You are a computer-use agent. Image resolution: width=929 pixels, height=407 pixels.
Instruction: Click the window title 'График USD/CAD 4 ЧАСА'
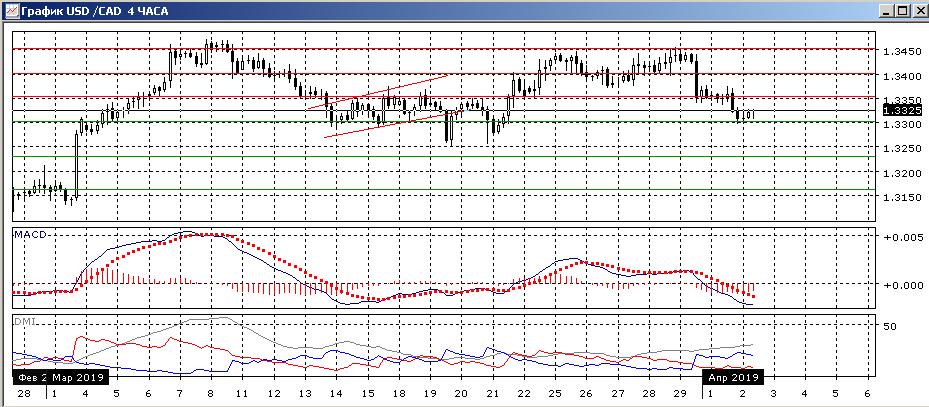(x=90, y=10)
